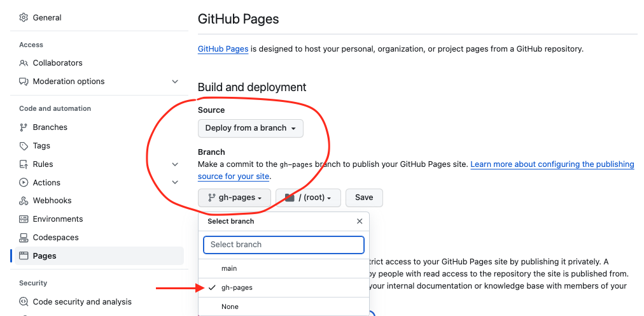Open the Deploy from a branch dropdown
The width and height of the screenshot is (644, 316).
pyautogui.click(x=250, y=128)
